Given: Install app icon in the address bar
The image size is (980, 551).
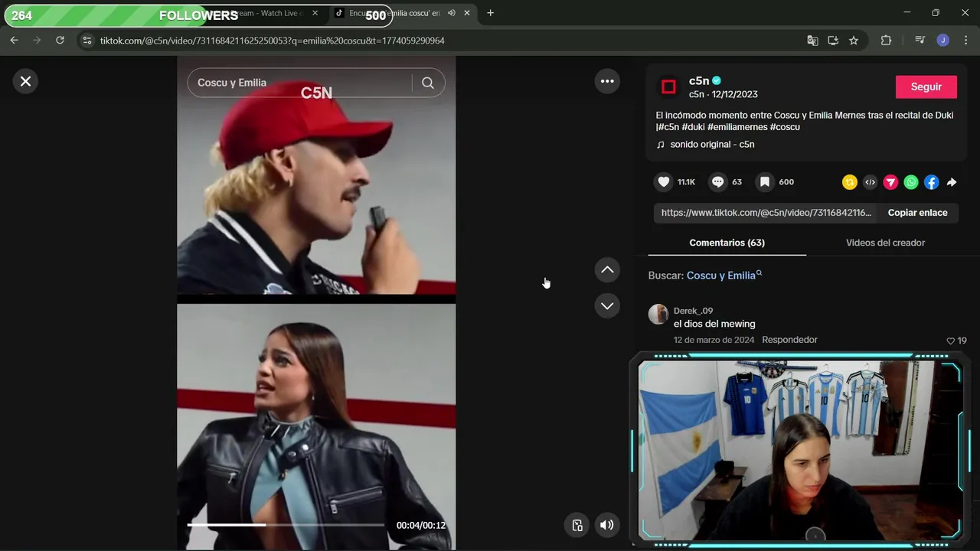Looking at the screenshot, I should pos(833,41).
